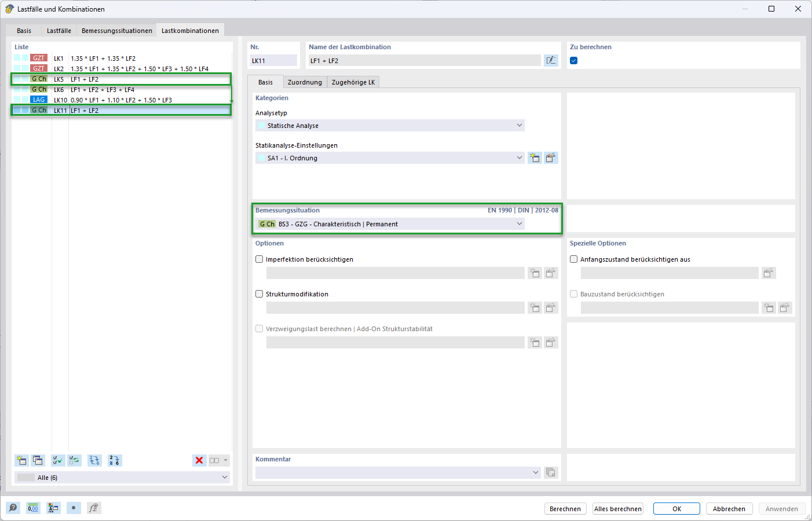The width and height of the screenshot is (812, 521).
Task: Click the second renumbering icon beside the circular arrows
Action: (115, 460)
